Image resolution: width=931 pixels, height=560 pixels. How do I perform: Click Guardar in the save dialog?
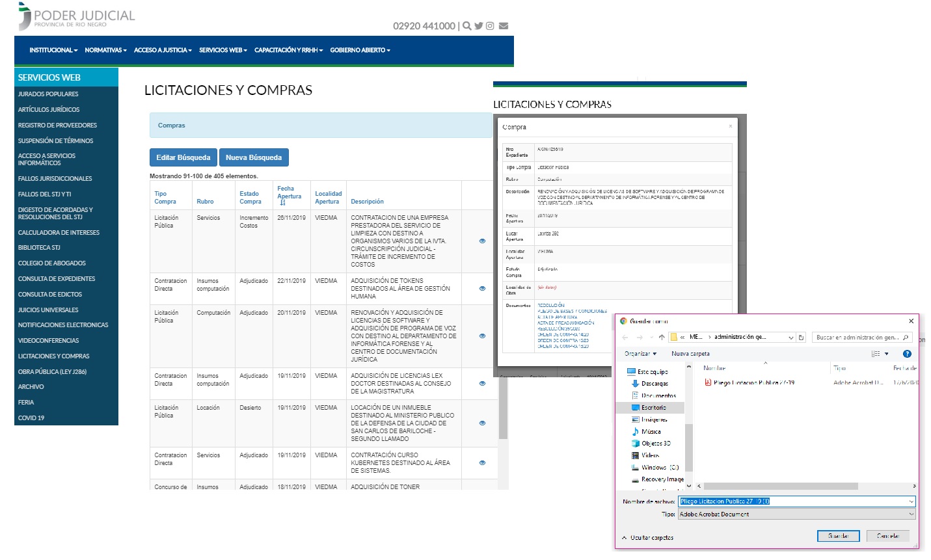[839, 536]
